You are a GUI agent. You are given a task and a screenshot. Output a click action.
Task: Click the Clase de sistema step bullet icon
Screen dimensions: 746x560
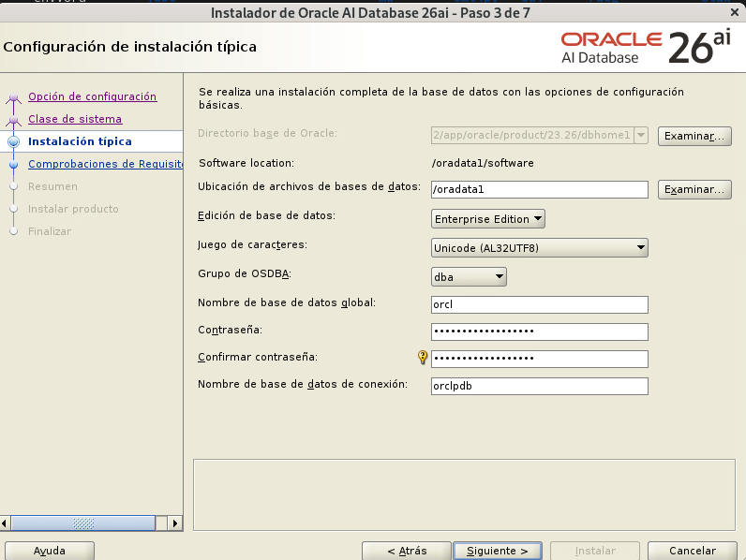tap(13, 120)
